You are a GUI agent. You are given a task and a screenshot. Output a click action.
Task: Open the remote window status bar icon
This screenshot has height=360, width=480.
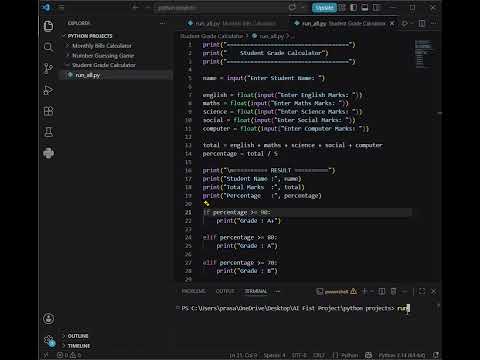point(46,355)
